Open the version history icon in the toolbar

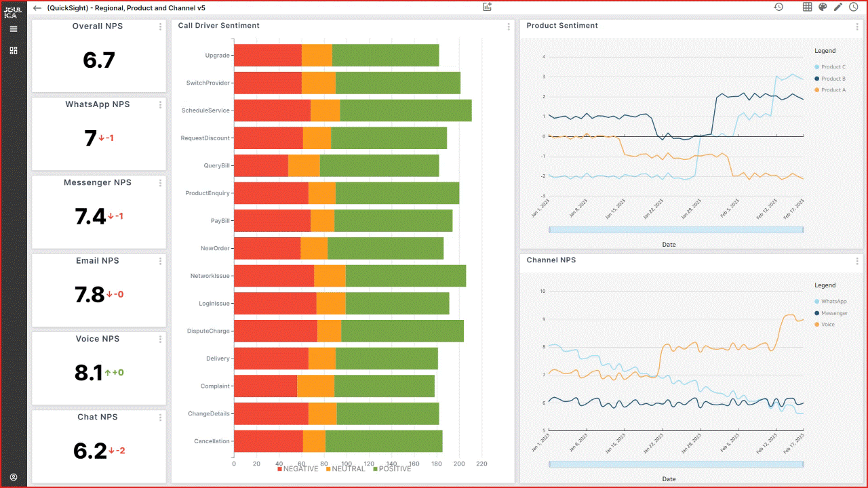[x=778, y=7]
